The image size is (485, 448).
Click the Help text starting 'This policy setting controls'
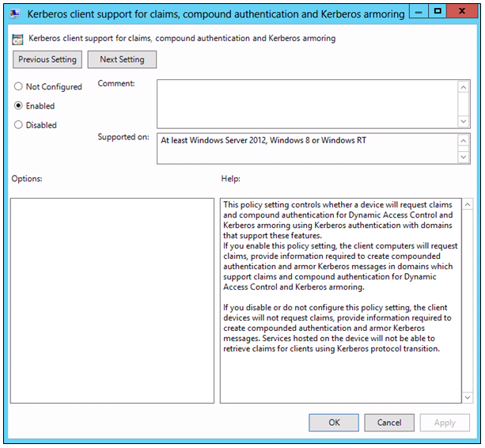click(339, 220)
